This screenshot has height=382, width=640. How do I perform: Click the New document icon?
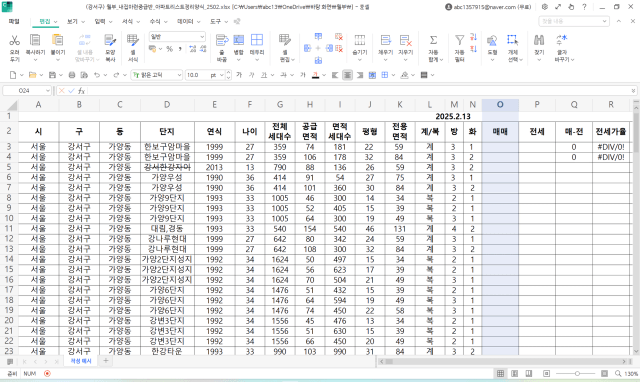click(13, 75)
